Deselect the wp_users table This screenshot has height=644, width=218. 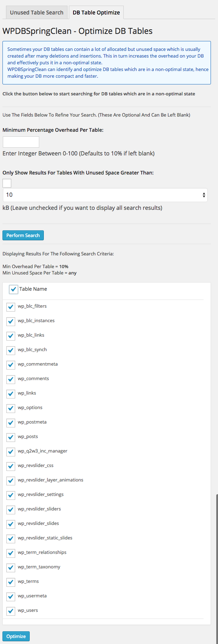click(11, 611)
